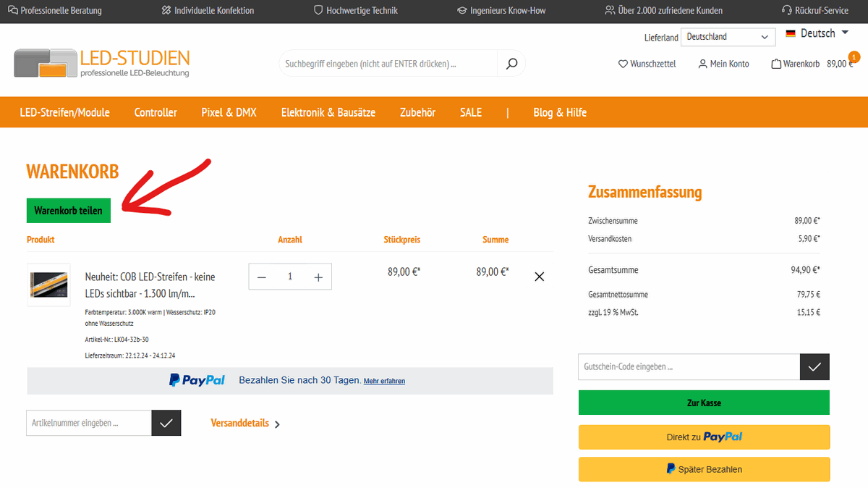Click the PayPal Mehr erfahren link
This screenshot has width=868, height=488.
(384, 381)
